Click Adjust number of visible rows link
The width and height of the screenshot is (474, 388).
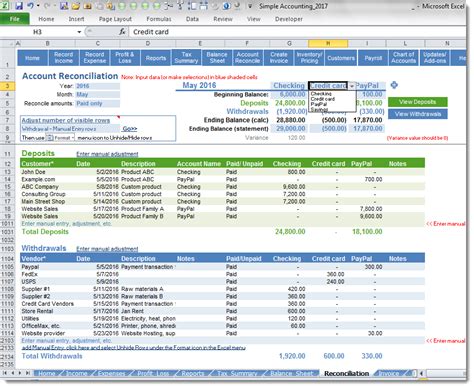(x=66, y=120)
